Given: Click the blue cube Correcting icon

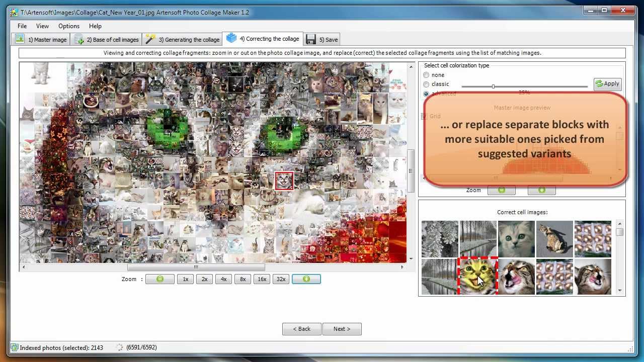Looking at the screenshot, I should pos(231,38).
